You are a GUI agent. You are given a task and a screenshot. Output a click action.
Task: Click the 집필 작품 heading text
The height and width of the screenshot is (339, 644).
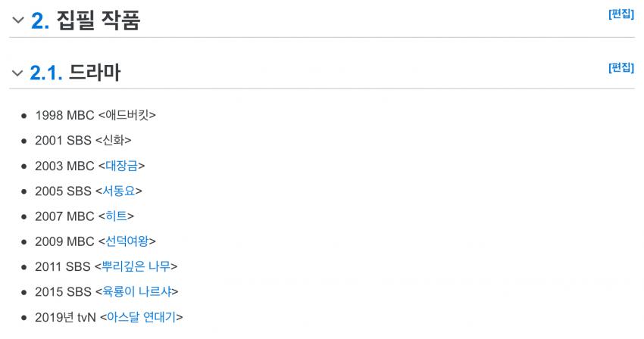coord(98,21)
